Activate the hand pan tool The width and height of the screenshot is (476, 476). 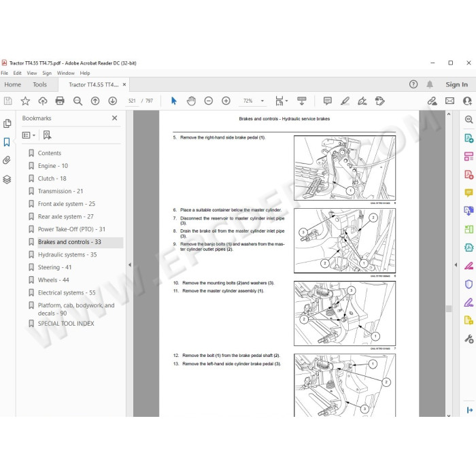(x=191, y=101)
